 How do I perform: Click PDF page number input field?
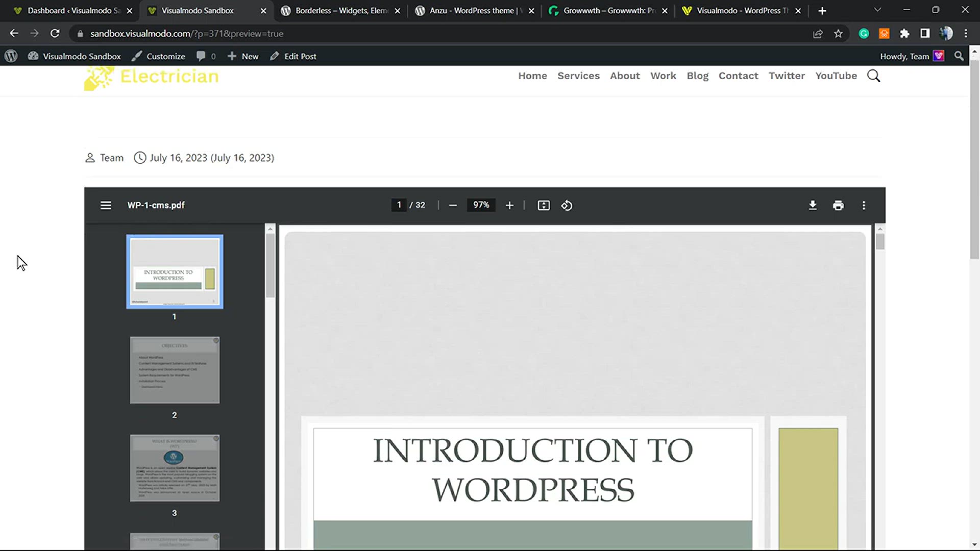[x=399, y=205]
